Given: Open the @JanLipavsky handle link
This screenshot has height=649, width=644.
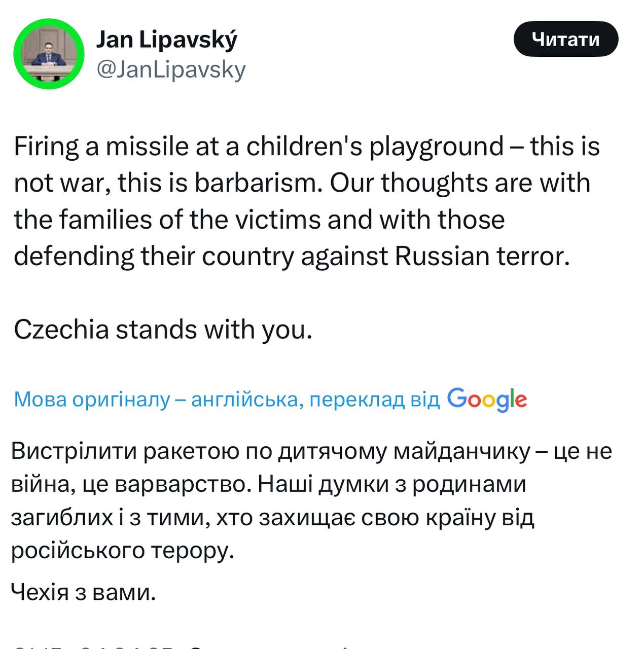Looking at the screenshot, I should tap(171, 69).
